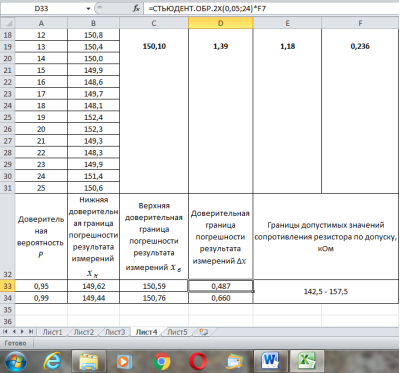Image resolution: width=400 pixels, height=373 pixels.
Task: Select row 34 header
Action: (8, 298)
